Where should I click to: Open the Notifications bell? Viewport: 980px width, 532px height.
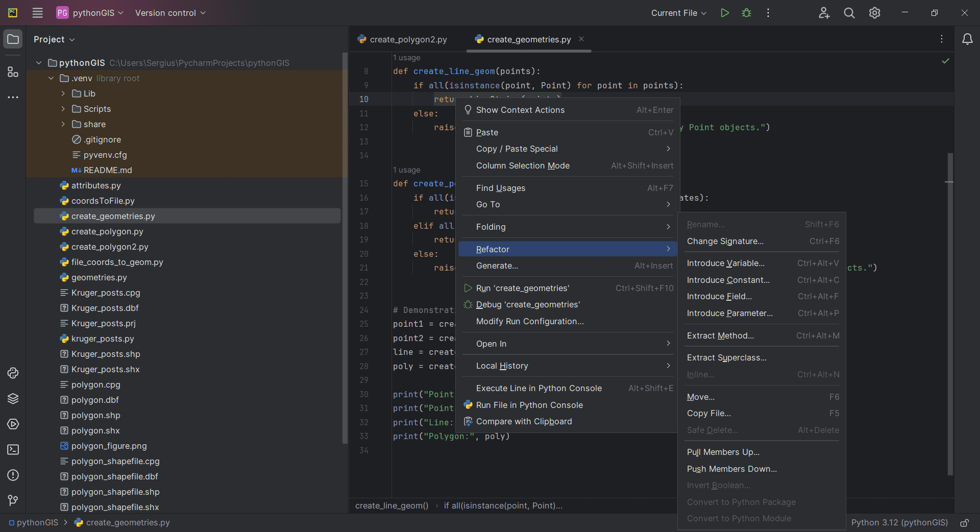click(x=967, y=39)
